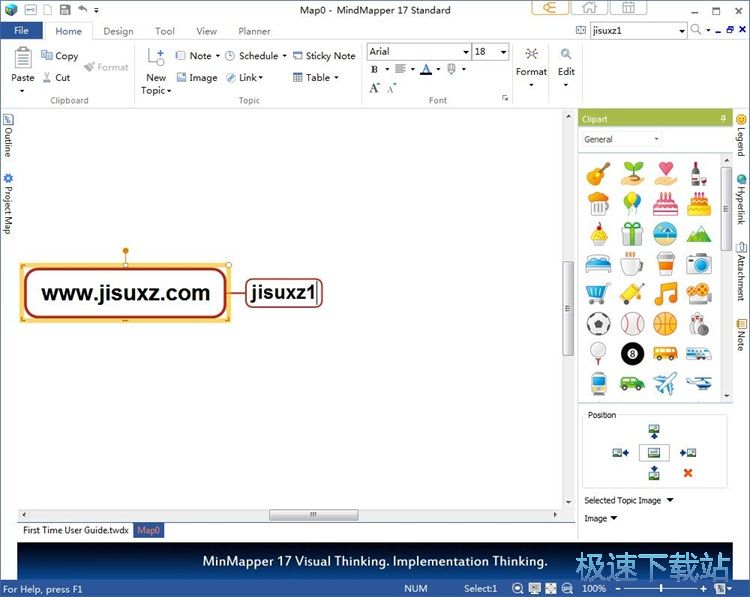Click the search box containing jisuxz1

coord(634,31)
